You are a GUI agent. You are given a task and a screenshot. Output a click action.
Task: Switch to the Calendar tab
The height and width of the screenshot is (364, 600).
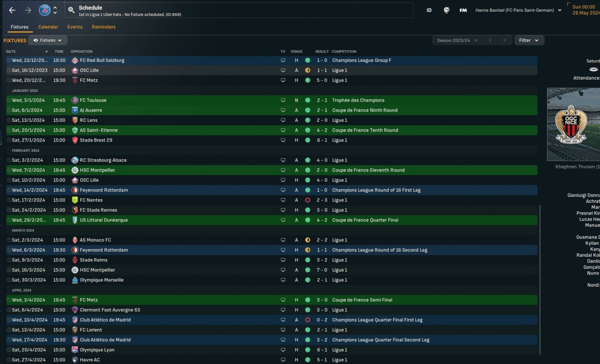click(48, 27)
